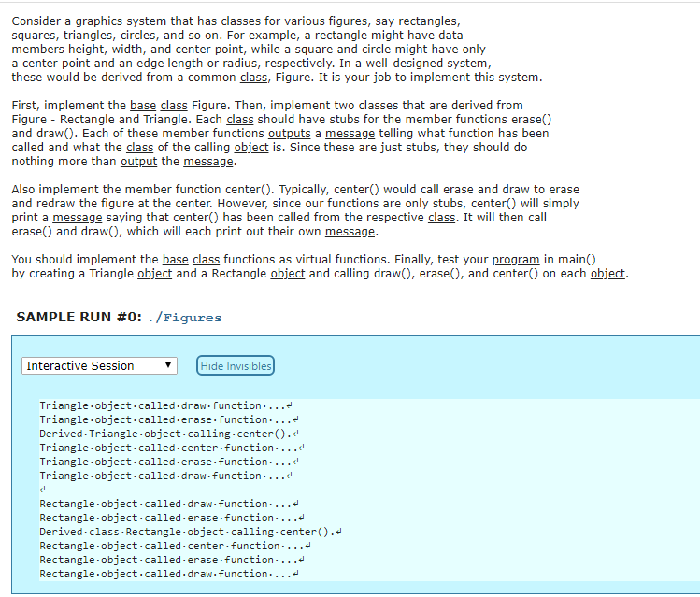This screenshot has height=597, width=700.
Task: Click 'Derived Triangle object calling center().' line
Action: click(x=169, y=434)
